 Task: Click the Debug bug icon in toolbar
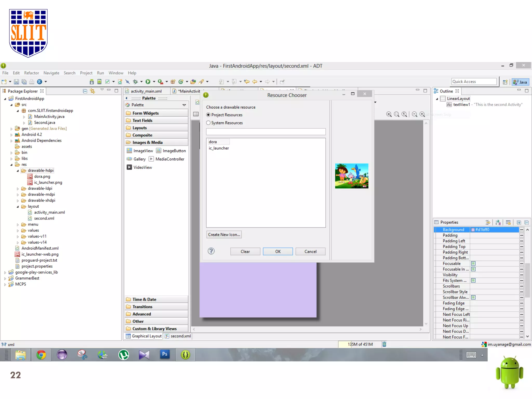(x=135, y=82)
